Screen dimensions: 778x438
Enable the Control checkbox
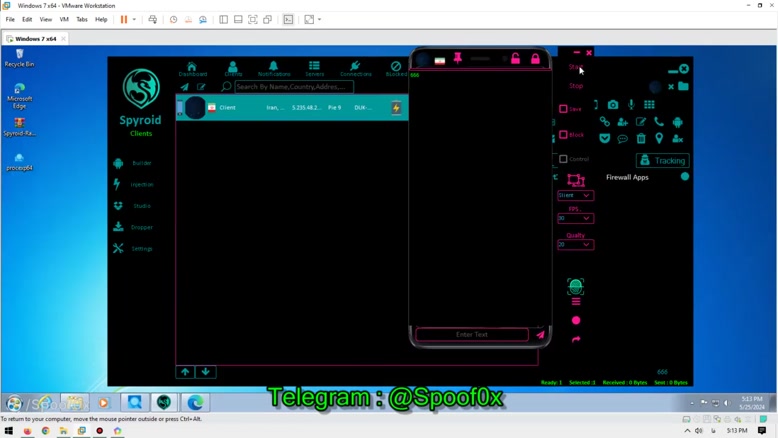563,159
